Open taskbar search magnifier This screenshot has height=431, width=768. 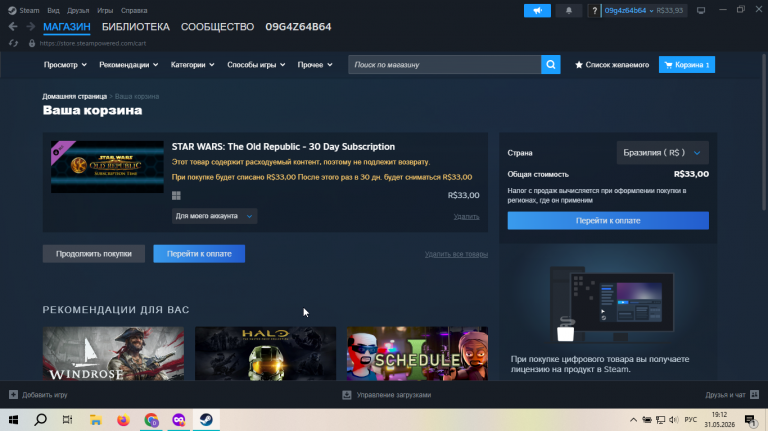(x=41, y=420)
